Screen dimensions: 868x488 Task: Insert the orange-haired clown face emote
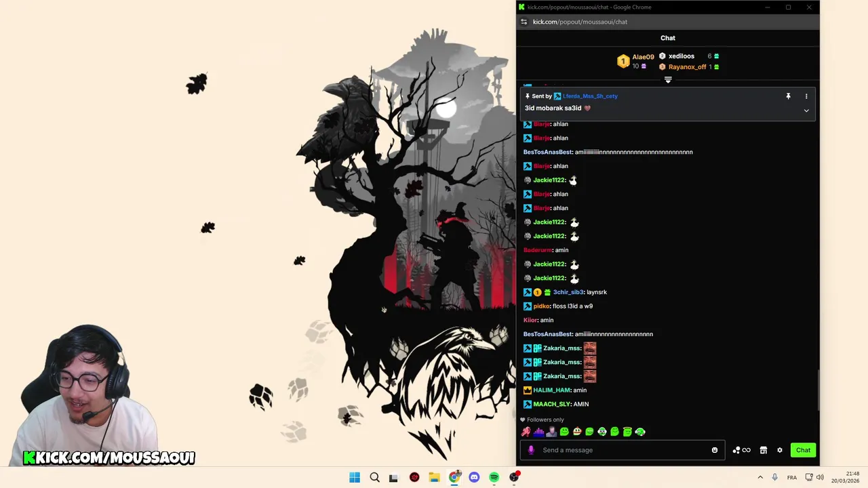tap(577, 432)
